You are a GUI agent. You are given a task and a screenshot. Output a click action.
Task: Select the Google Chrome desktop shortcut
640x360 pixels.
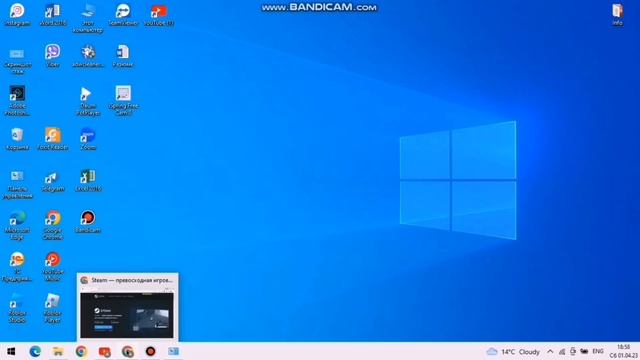(53, 226)
